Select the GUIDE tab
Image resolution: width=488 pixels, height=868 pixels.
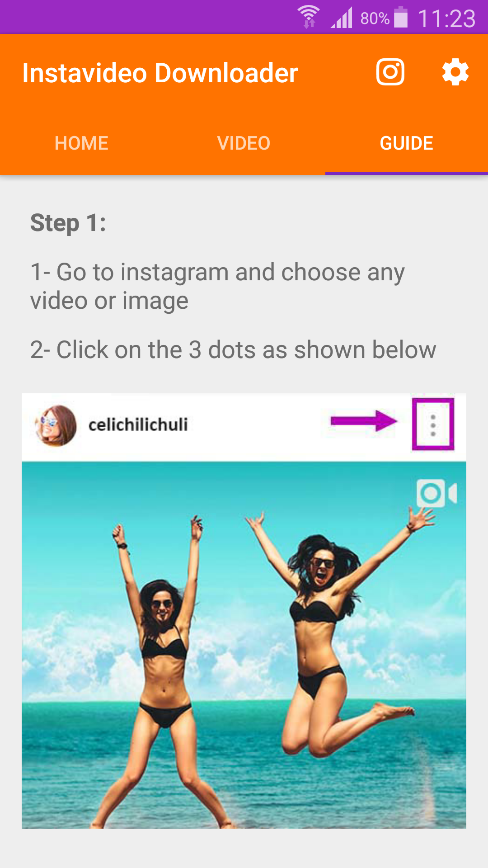407,143
